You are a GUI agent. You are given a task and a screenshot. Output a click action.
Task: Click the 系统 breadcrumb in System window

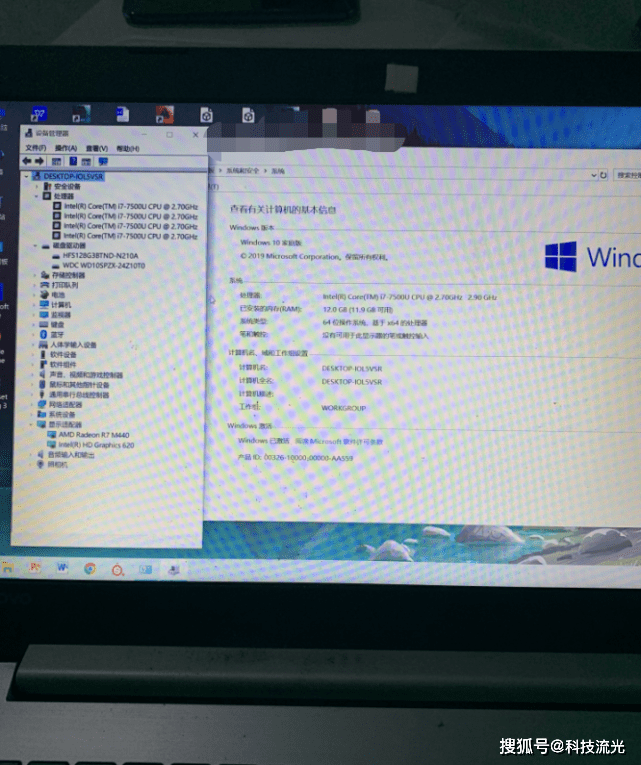pos(278,171)
